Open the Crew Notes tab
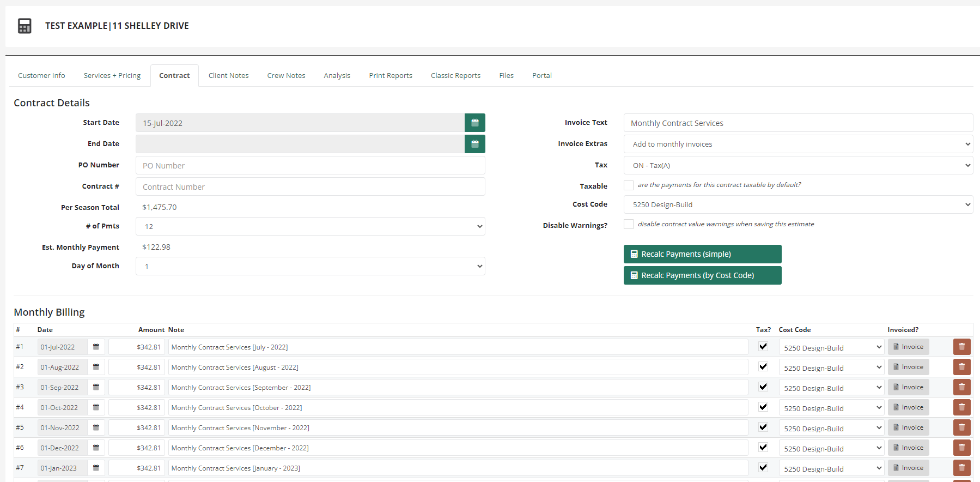Image resolution: width=980 pixels, height=482 pixels. click(x=286, y=75)
